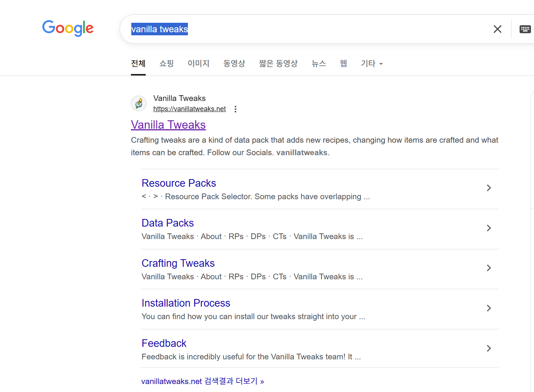Click 'You can find how you can install' text

point(254,316)
